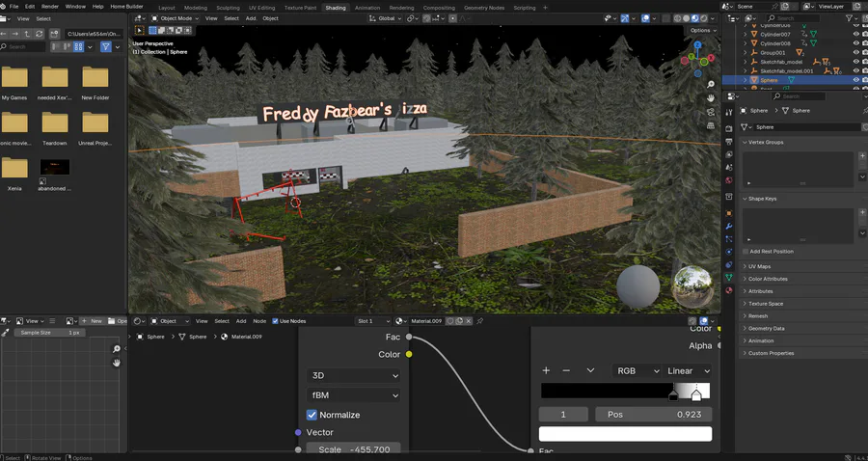Expand Cylinder007 in the outliner tree

pos(746,35)
